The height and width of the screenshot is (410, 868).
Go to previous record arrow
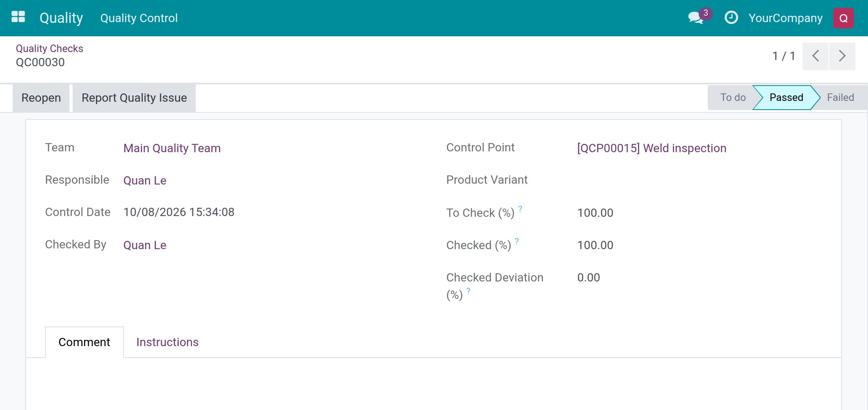point(816,56)
